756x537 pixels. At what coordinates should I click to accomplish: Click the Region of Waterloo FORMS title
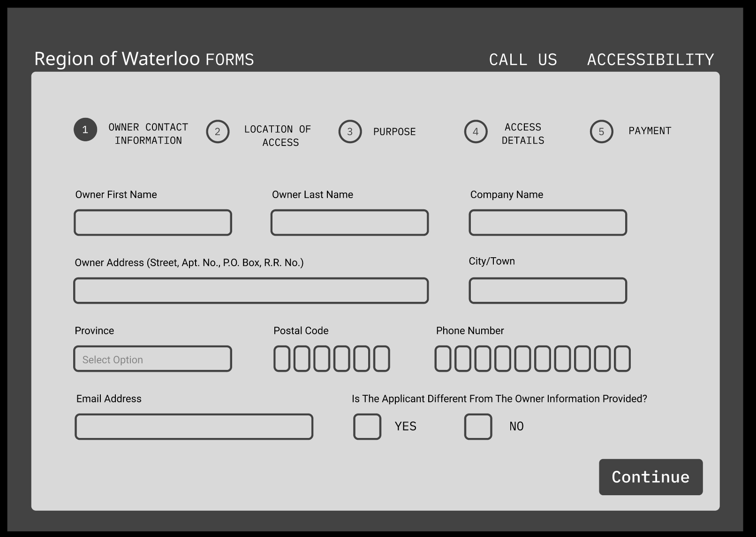click(144, 59)
